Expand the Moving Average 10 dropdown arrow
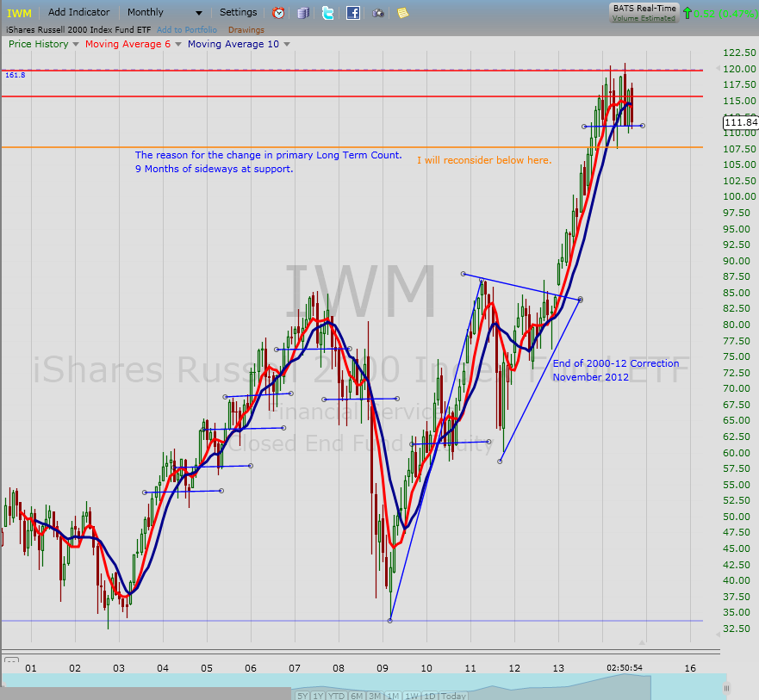759x700 pixels. click(x=287, y=44)
